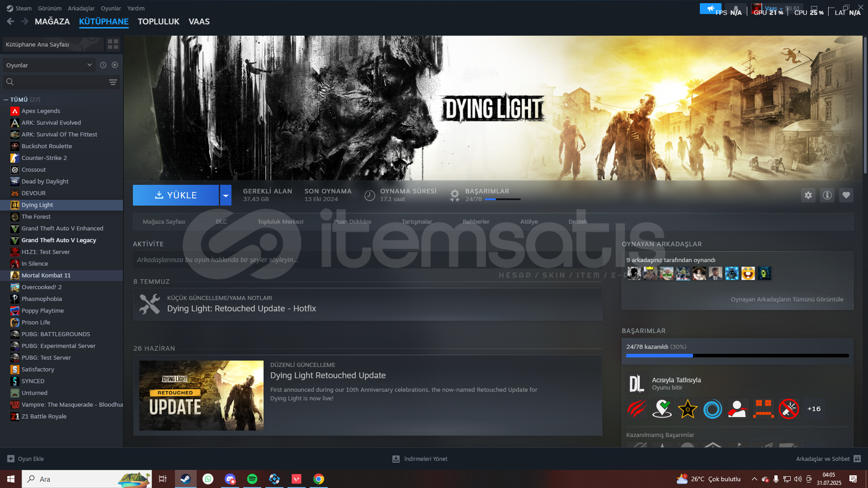Show recent activity clock filter
This screenshot has width=868, height=488.
tap(103, 65)
